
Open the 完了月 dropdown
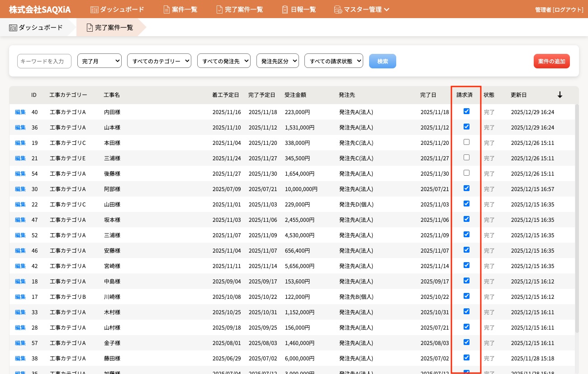tap(100, 61)
